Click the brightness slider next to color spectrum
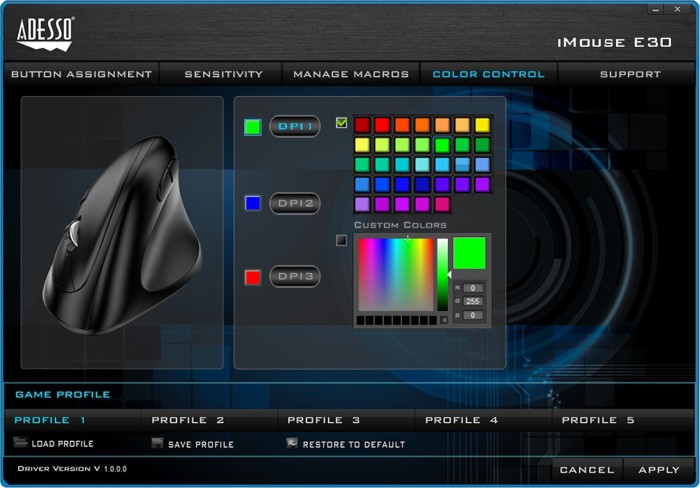The width and height of the screenshot is (700, 488). click(442, 273)
